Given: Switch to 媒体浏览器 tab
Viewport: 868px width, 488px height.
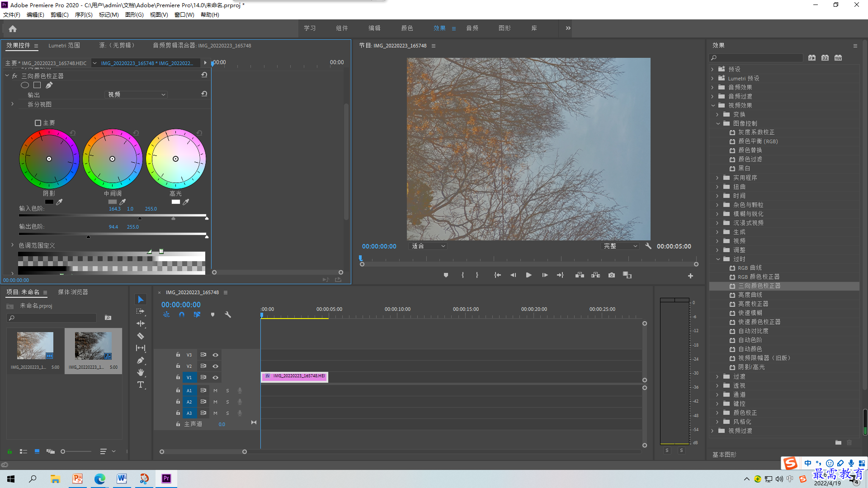Looking at the screenshot, I should click(x=73, y=292).
